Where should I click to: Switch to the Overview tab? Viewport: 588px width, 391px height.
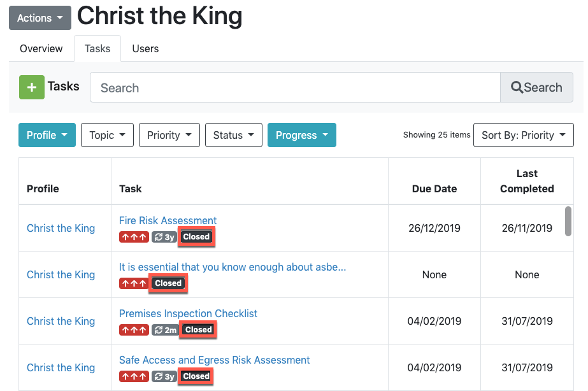coord(41,48)
